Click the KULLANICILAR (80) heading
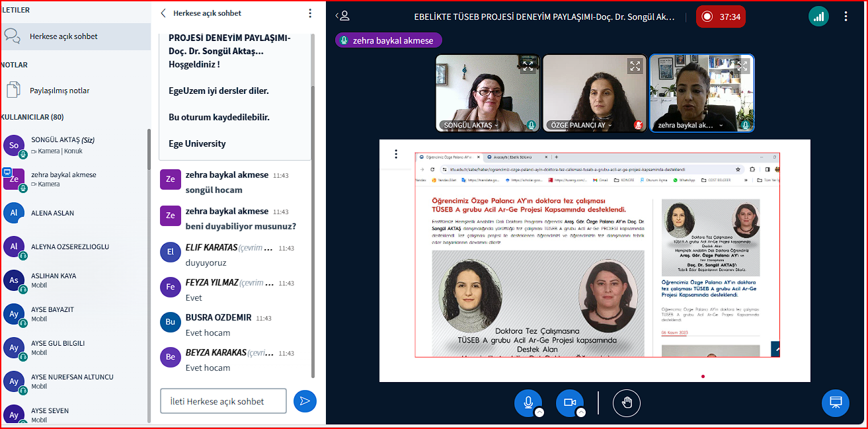 pyautogui.click(x=32, y=117)
